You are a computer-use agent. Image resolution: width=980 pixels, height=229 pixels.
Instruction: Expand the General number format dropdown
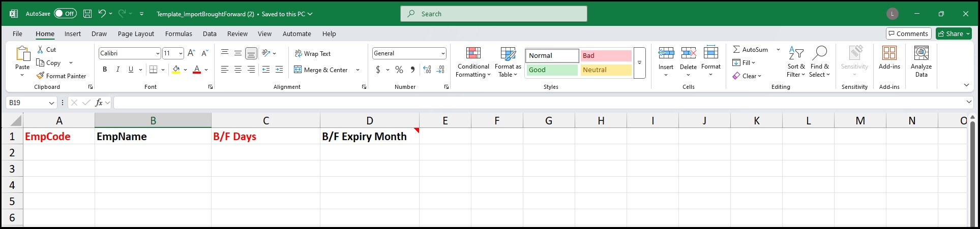(x=443, y=53)
